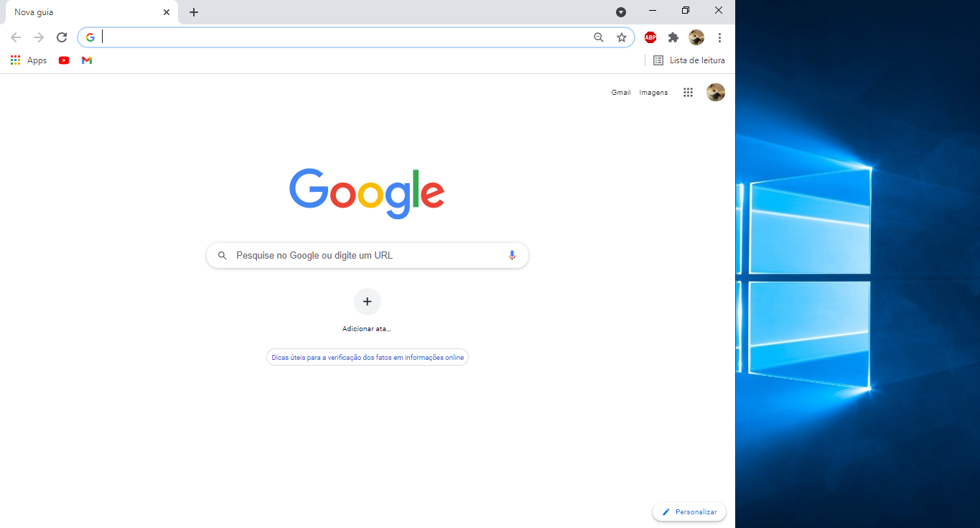Reload the page with the refresh icon
The width and height of the screenshot is (980, 528).
pyautogui.click(x=62, y=37)
